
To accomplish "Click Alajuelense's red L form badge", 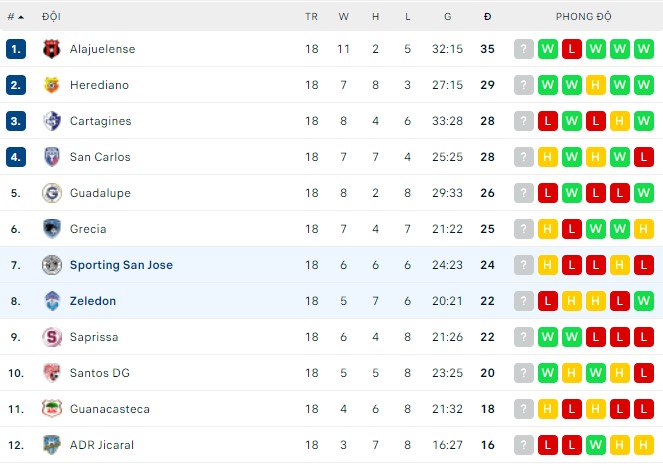I will click(572, 49).
